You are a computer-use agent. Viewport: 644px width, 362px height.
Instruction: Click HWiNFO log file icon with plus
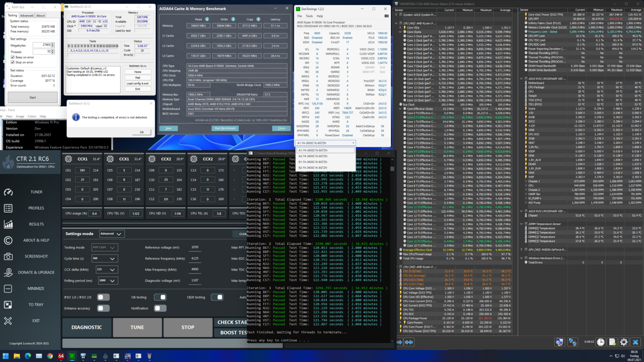click(612, 342)
